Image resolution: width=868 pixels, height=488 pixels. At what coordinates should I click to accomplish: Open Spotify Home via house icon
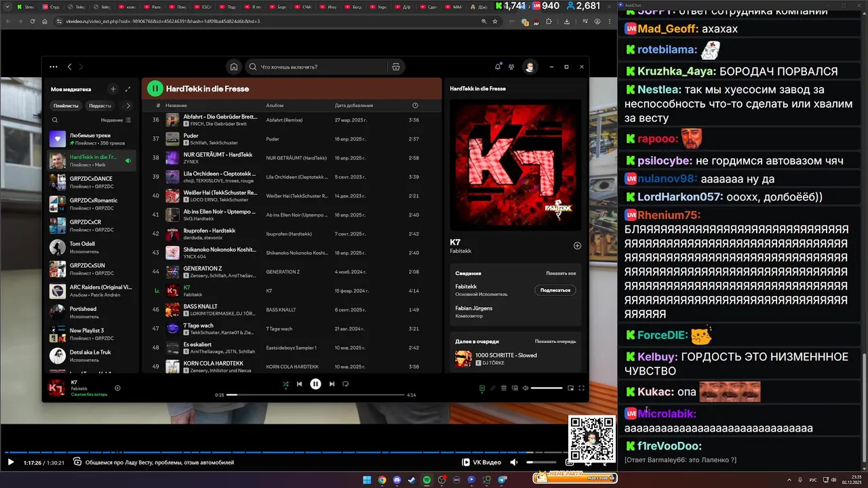[233, 67]
